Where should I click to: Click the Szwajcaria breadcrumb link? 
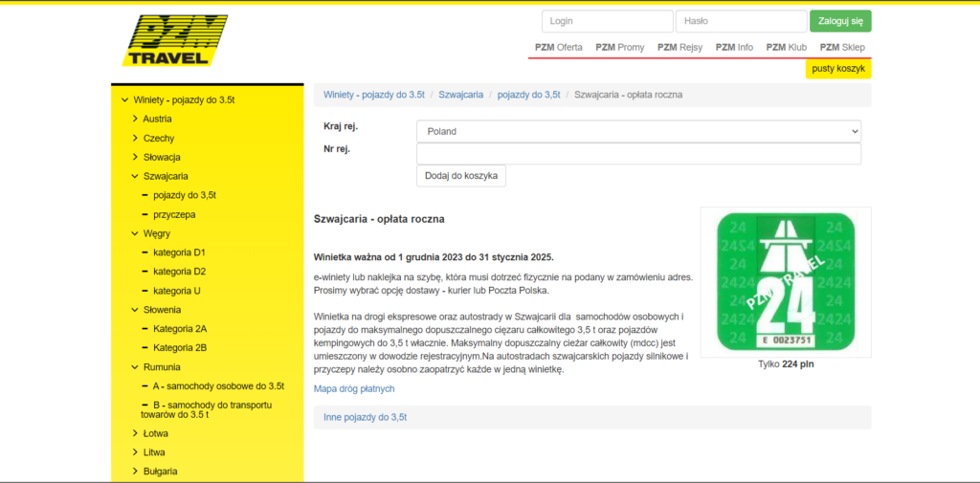click(460, 95)
